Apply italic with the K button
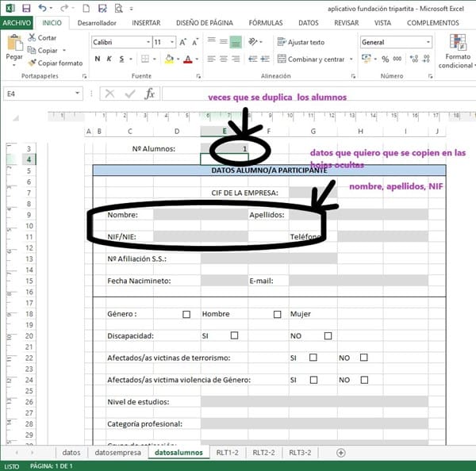This screenshot has width=476, height=471. click(x=109, y=59)
